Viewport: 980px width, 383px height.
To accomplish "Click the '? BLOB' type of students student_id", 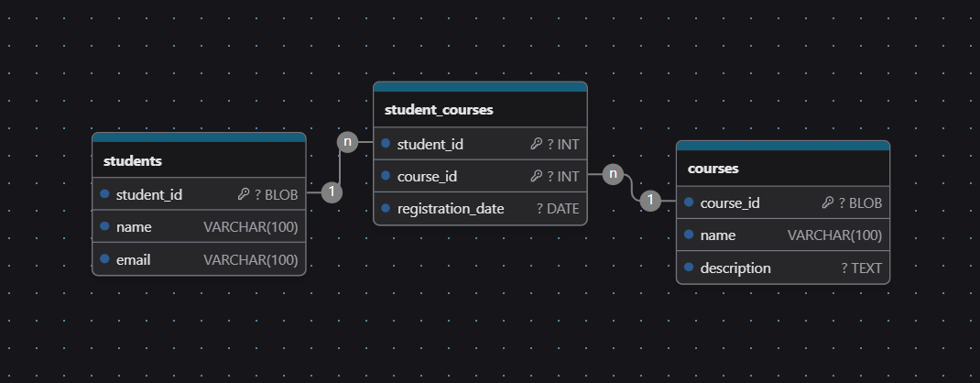I will (x=277, y=195).
